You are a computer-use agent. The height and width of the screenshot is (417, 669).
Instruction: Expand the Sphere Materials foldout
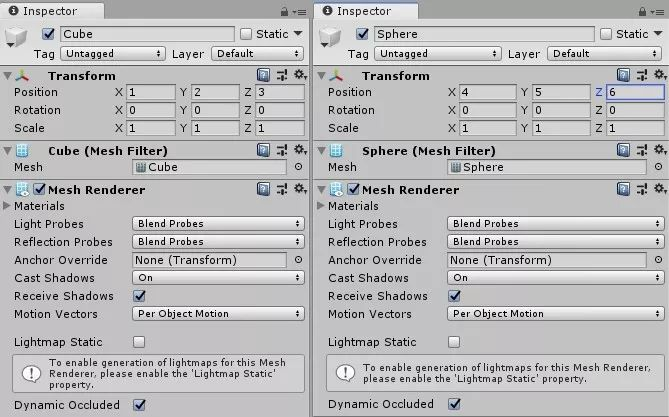click(x=320, y=206)
